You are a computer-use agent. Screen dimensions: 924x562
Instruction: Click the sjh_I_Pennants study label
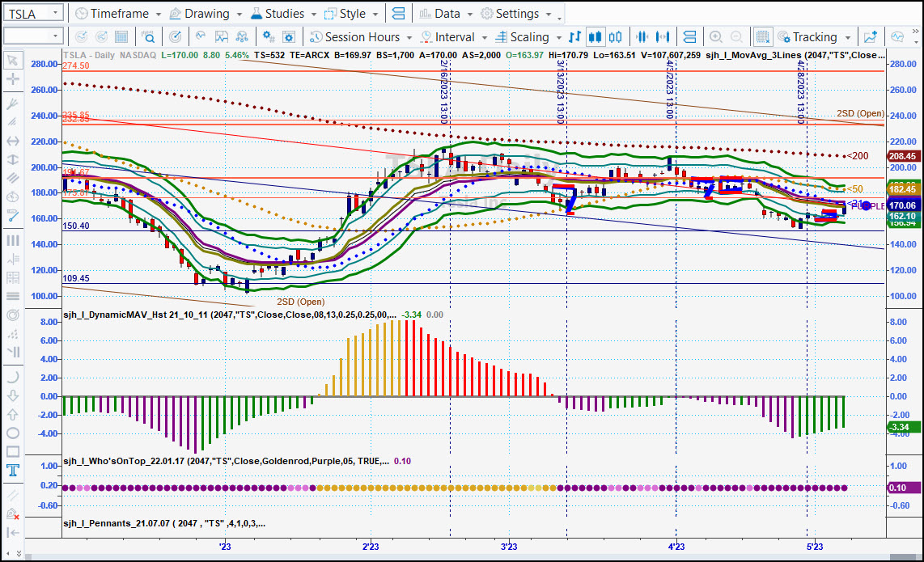164,523
